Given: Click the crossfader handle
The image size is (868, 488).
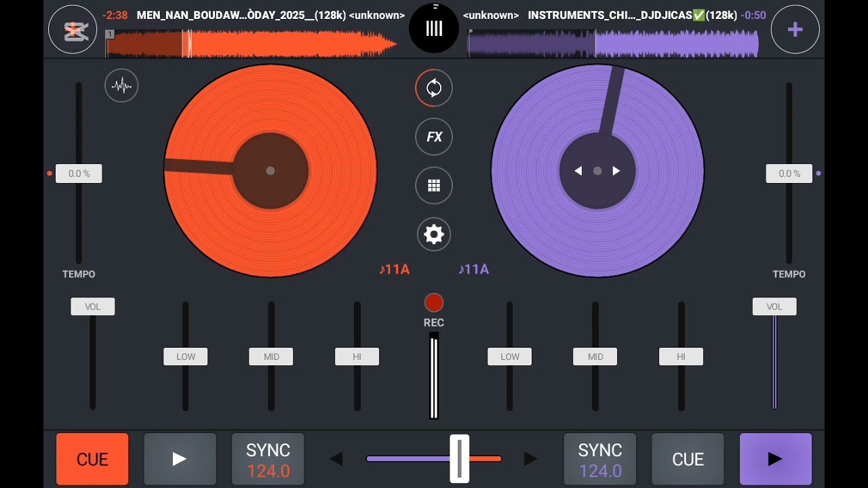Looking at the screenshot, I should (460, 459).
